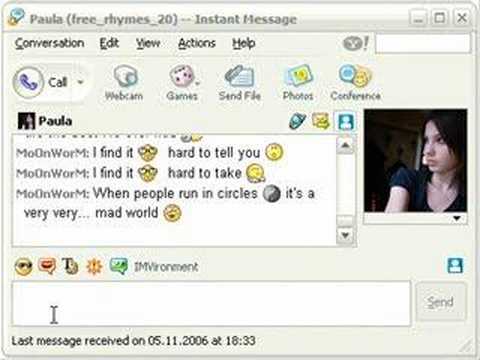Viewport: 480px width, 360px height.
Task: Toggle the display image icon above chat
Action: pos(346,121)
